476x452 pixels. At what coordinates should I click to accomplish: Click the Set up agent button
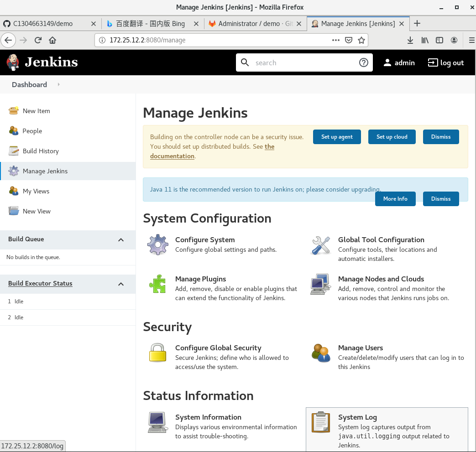(337, 137)
